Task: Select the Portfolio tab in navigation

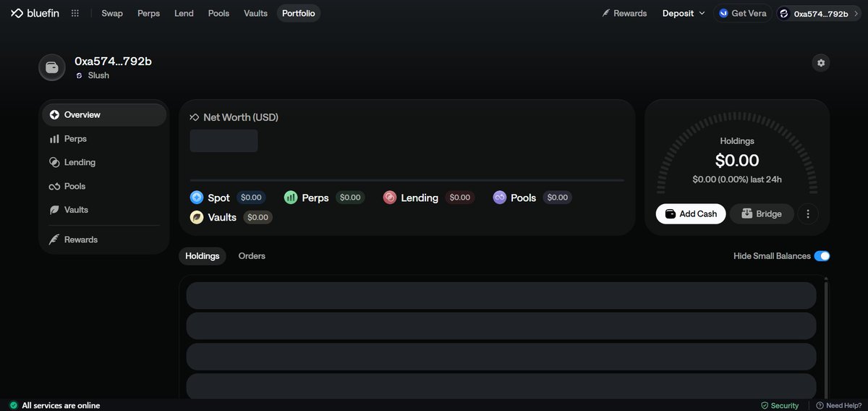Action: (x=299, y=13)
